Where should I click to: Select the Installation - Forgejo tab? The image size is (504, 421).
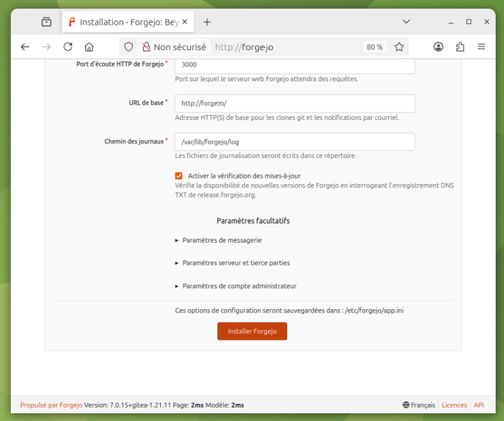(128, 22)
